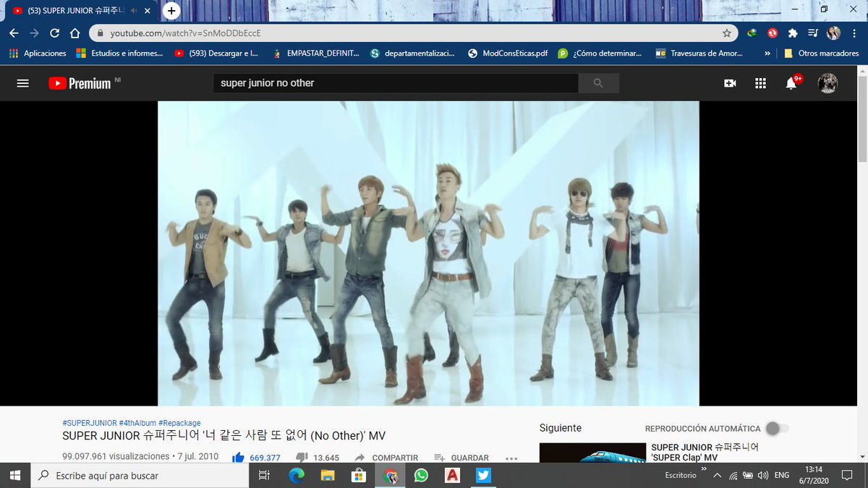The image size is (868, 488).
Task: Expand hidden bookmarks chevron
Action: [767, 53]
